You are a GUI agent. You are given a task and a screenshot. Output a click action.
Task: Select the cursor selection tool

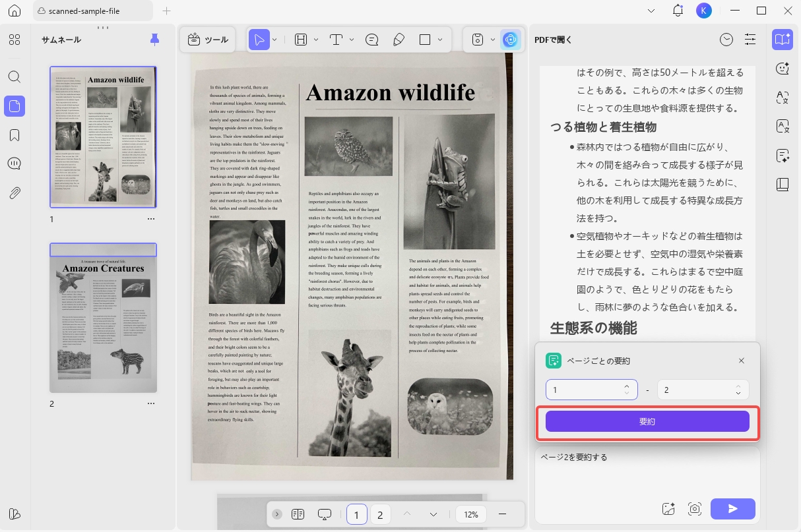tap(259, 40)
